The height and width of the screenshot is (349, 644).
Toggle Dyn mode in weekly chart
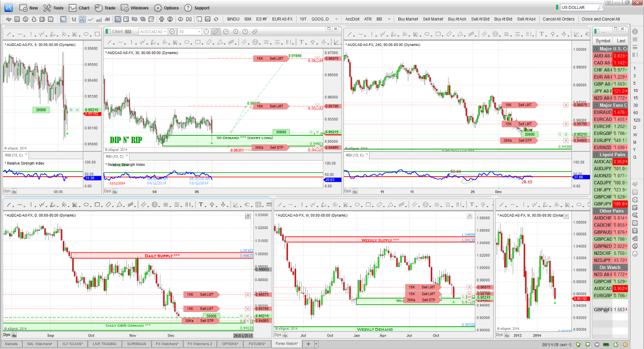(x=278, y=334)
